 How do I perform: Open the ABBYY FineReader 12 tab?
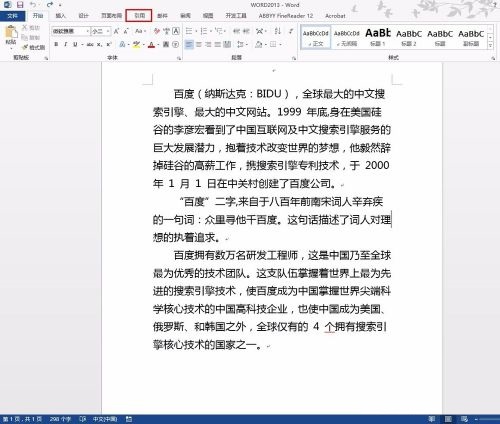coord(286,16)
